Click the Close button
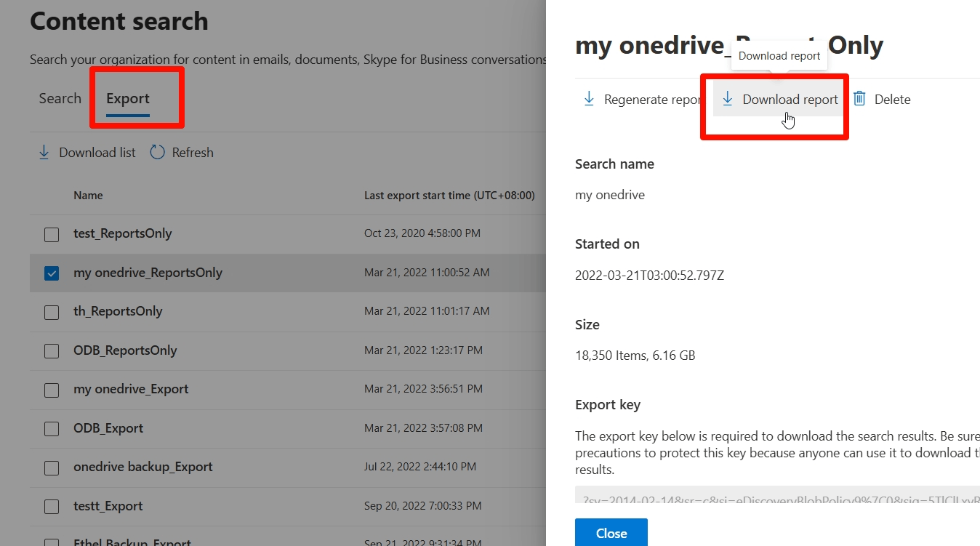980x546 pixels. click(x=611, y=532)
